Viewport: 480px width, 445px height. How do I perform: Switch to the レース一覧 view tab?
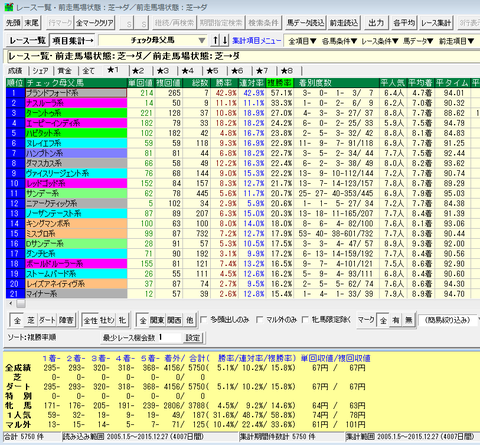tap(27, 41)
